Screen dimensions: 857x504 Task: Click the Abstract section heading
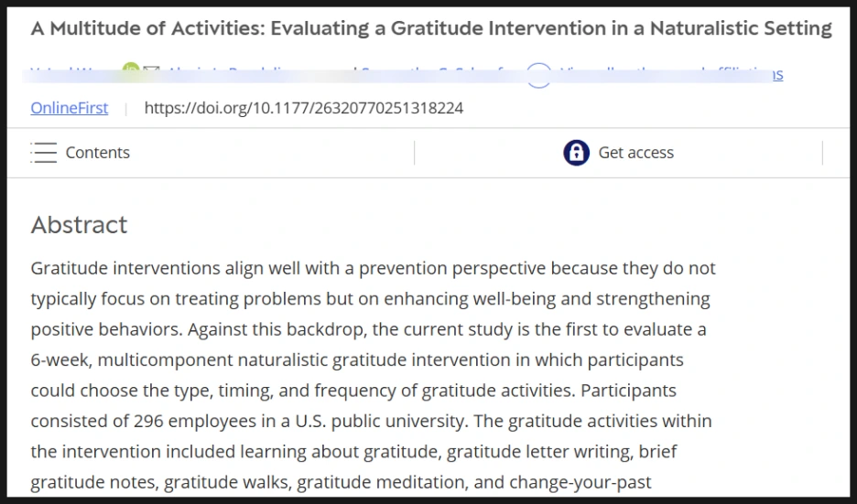pos(79,225)
